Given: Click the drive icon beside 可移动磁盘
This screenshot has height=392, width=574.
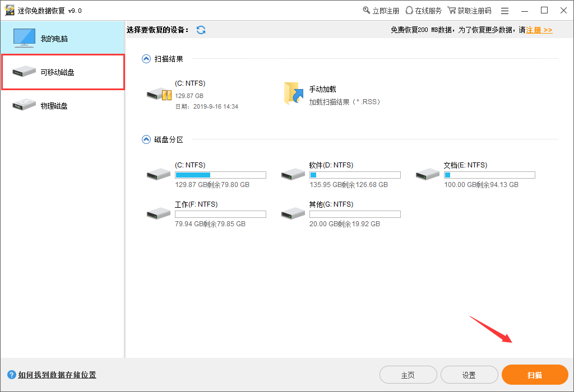Looking at the screenshot, I should (x=24, y=71).
